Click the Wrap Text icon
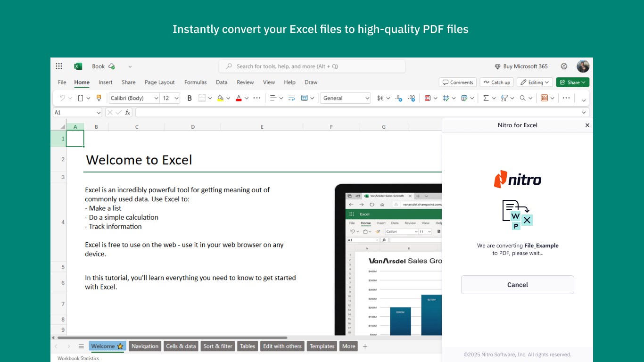644x362 pixels. 291,98
